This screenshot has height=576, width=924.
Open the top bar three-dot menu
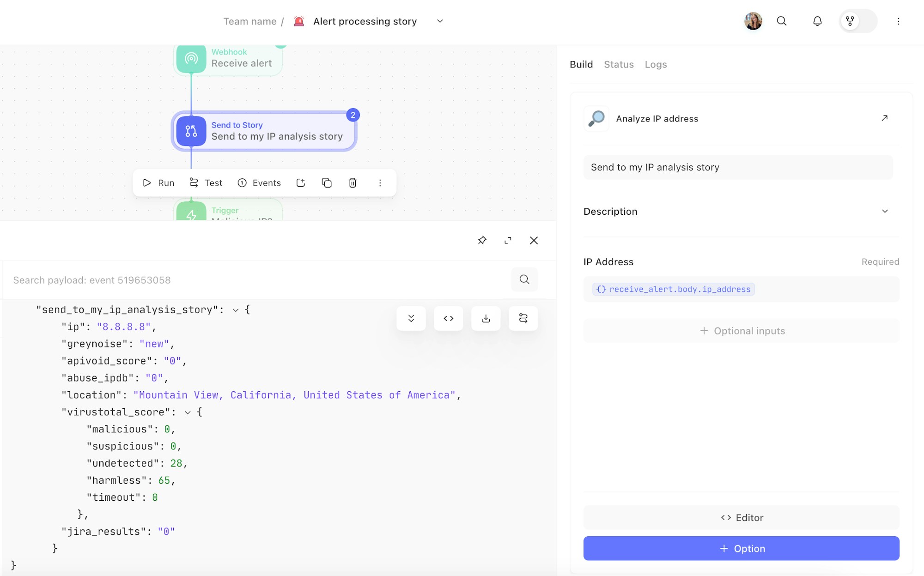tap(898, 21)
